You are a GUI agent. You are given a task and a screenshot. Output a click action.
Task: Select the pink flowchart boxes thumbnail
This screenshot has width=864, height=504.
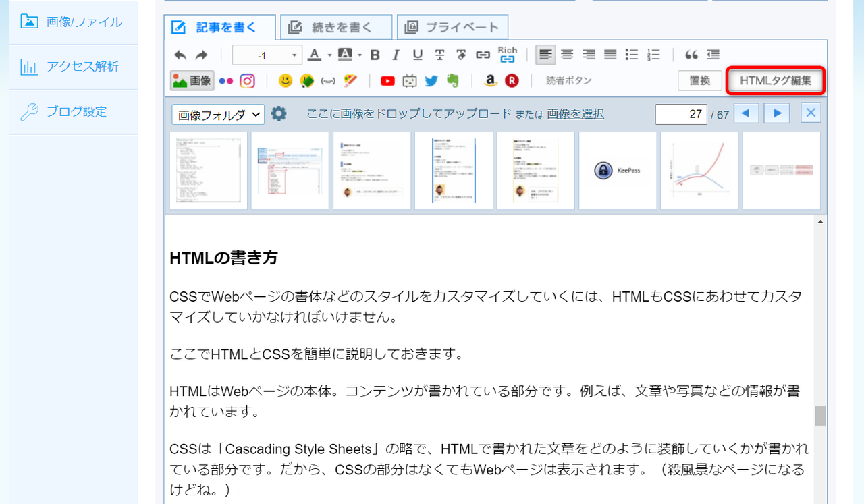point(782,171)
